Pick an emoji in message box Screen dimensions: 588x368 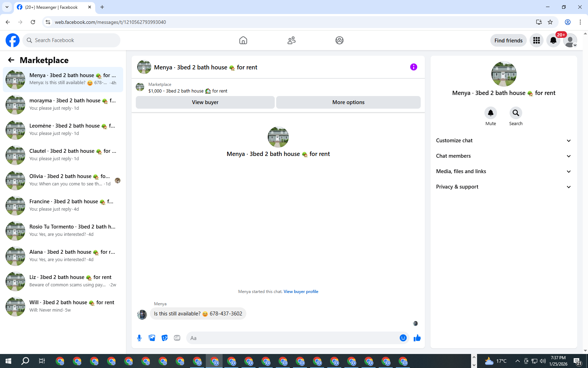coord(403,338)
